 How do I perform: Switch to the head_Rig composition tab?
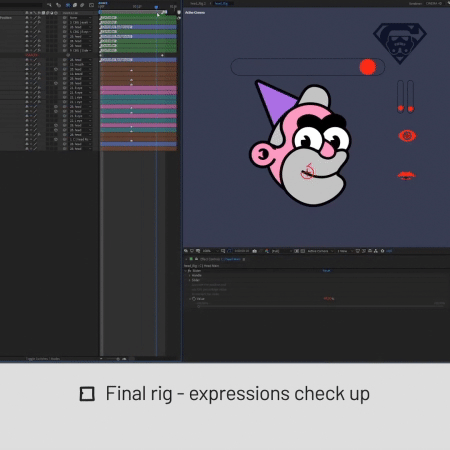point(221,3)
